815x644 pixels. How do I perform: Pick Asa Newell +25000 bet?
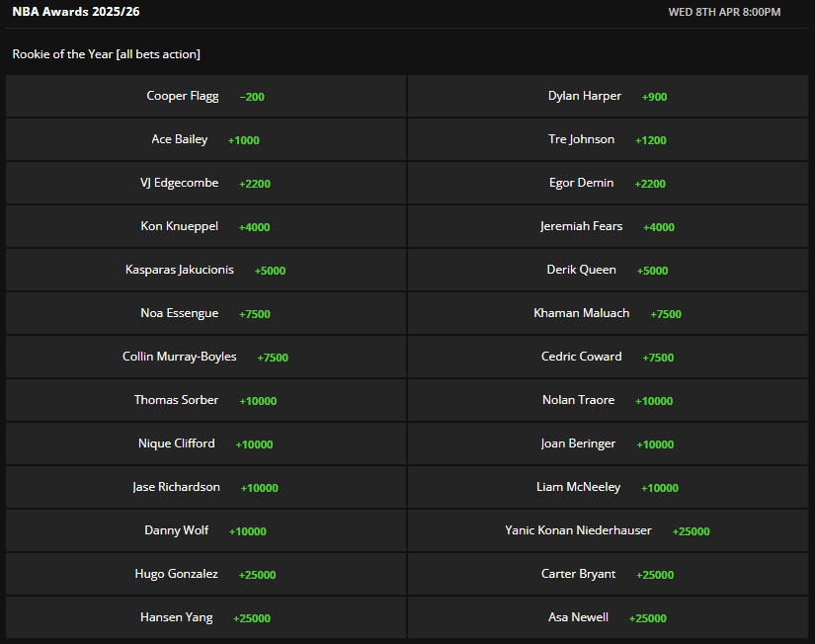(608, 617)
